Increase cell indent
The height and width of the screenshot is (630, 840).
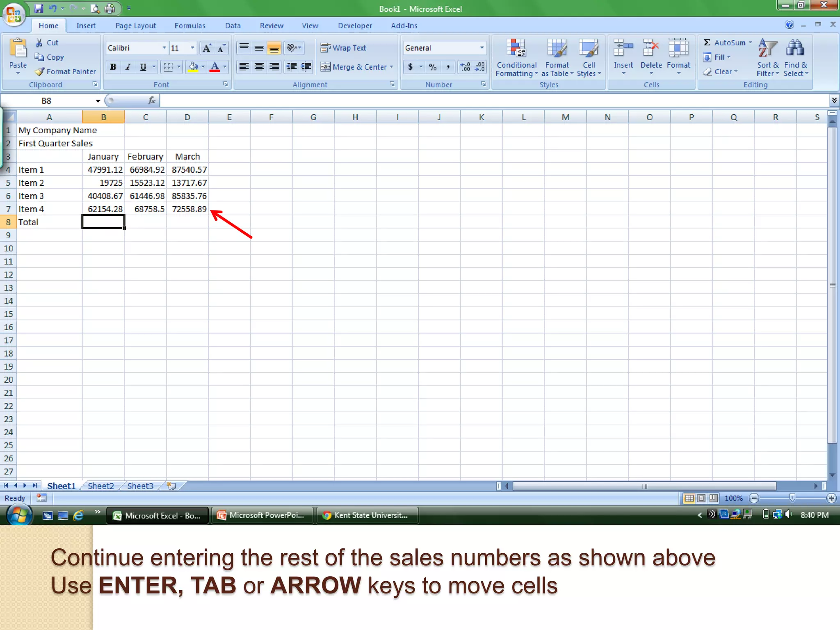(x=306, y=67)
